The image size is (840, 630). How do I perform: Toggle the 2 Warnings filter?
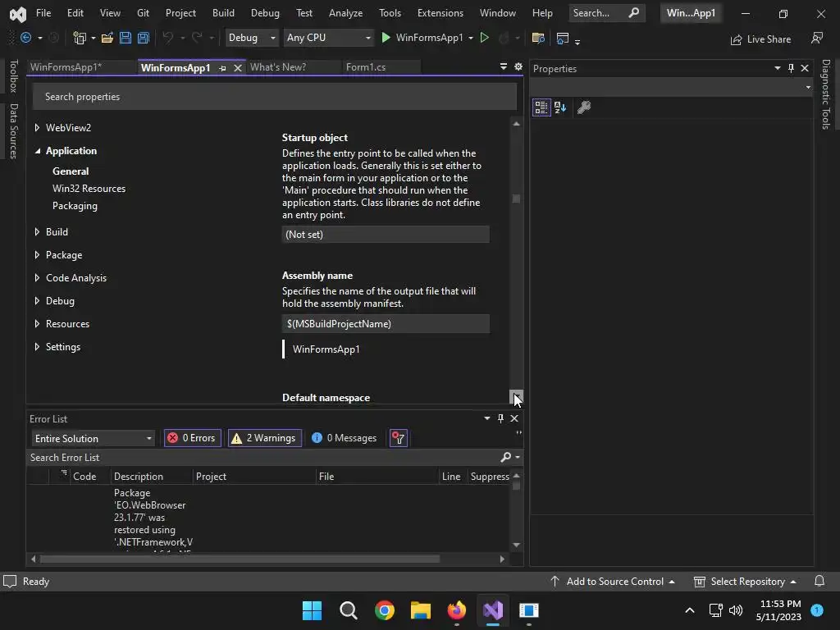pos(265,438)
